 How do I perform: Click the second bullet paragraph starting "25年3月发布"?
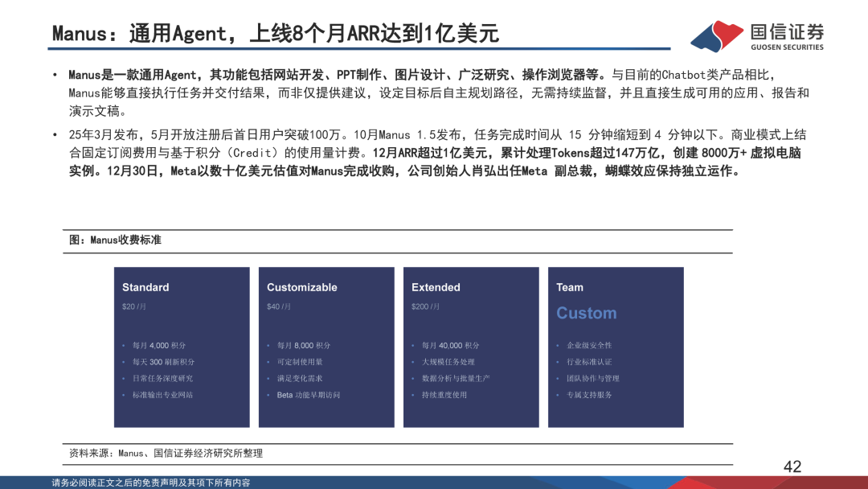tap(437, 153)
